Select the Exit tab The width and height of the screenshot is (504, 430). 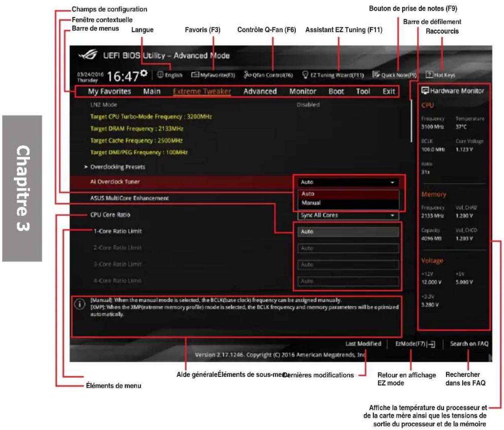click(x=389, y=91)
